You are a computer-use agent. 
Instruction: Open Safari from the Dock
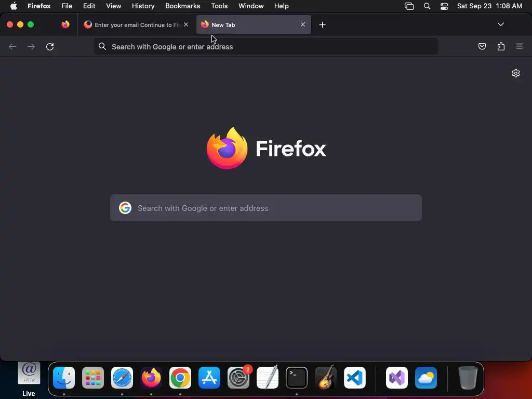[x=122, y=378]
